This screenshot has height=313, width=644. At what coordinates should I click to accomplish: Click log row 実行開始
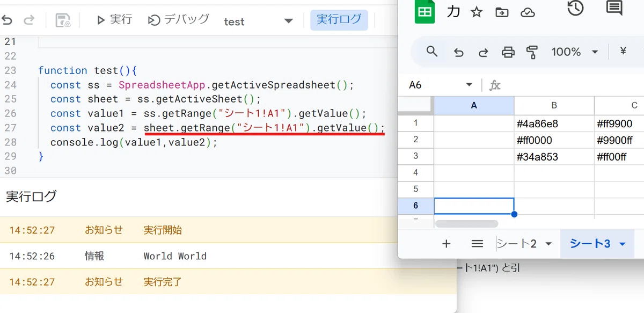[x=228, y=230]
